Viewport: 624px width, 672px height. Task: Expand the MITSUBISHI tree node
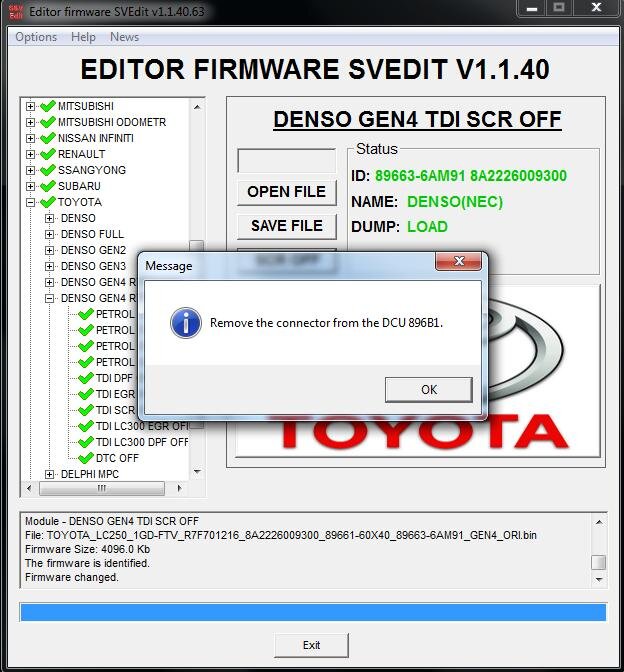pos(30,106)
